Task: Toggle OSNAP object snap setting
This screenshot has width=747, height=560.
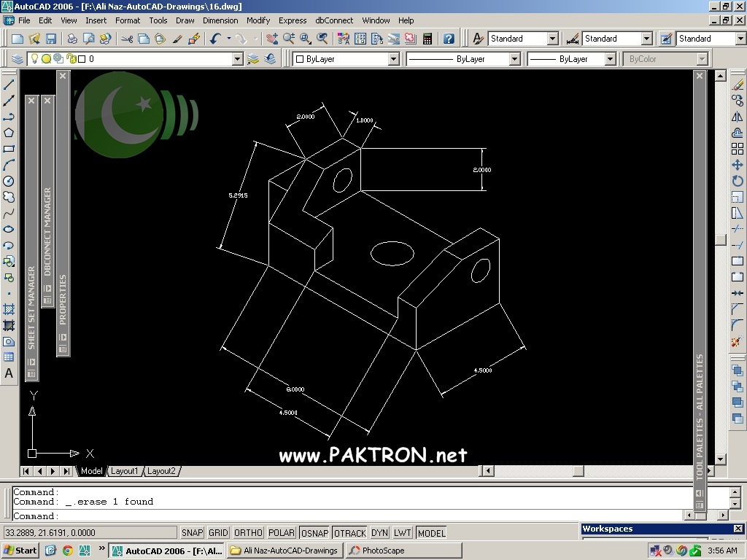Action: [315, 533]
